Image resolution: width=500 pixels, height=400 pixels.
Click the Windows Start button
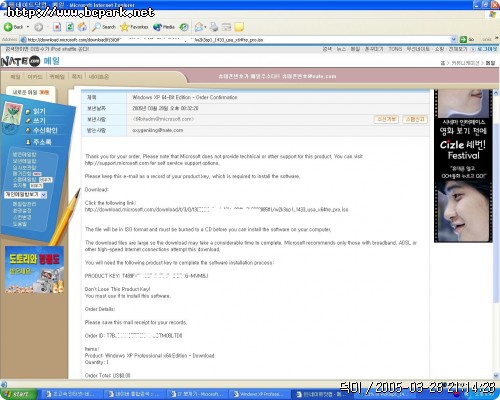click(18, 394)
